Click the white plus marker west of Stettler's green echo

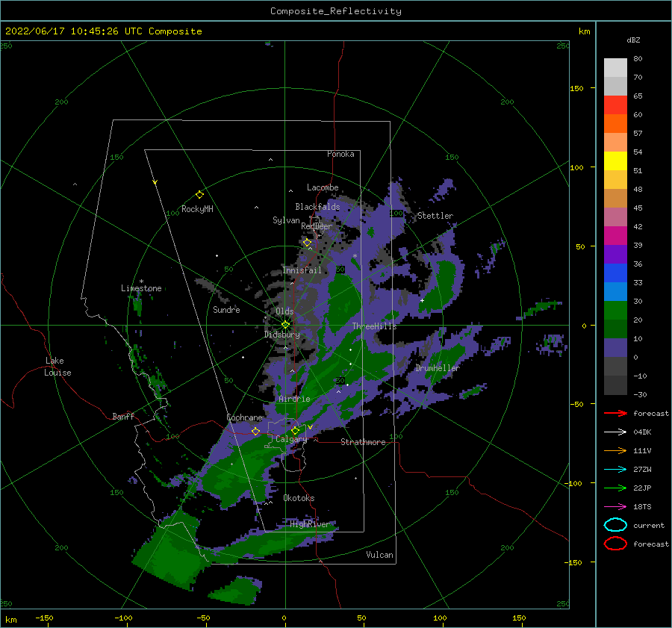coord(422,300)
